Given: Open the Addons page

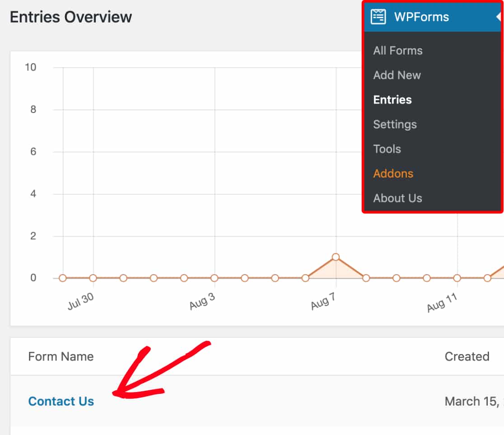Looking at the screenshot, I should click(393, 173).
